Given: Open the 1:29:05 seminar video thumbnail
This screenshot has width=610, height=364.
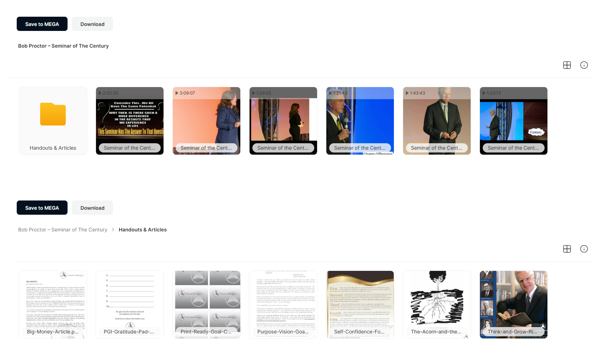Looking at the screenshot, I should pos(283,121).
